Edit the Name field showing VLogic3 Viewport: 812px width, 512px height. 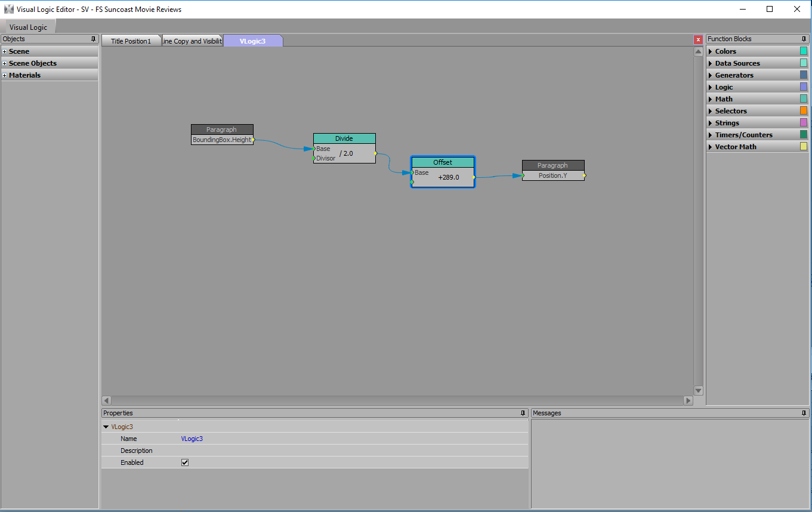pos(353,439)
